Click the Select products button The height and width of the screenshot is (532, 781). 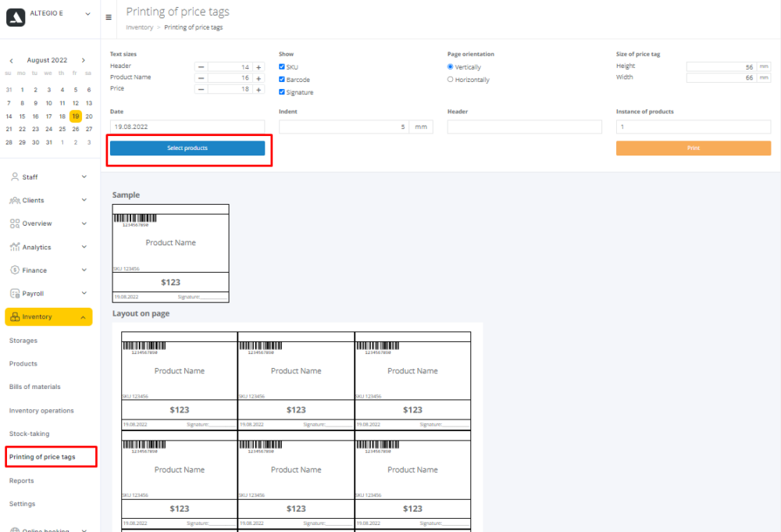click(187, 148)
